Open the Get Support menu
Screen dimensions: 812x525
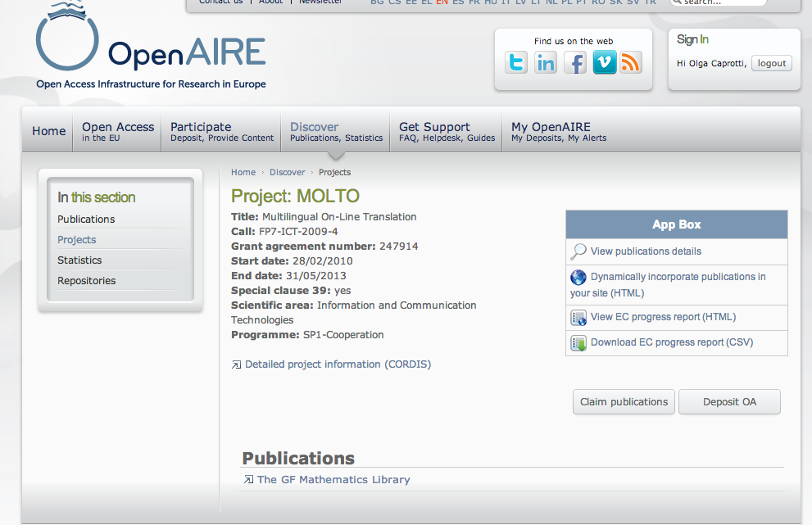pos(447,131)
